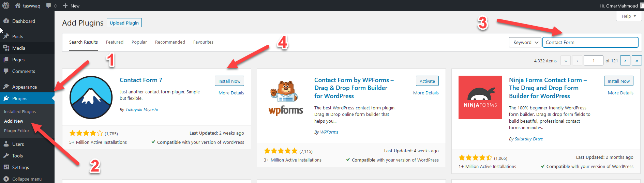The width and height of the screenshot is (644, 183).
Task: Collapse the admin sidebar menu
Action: point(23,179)
